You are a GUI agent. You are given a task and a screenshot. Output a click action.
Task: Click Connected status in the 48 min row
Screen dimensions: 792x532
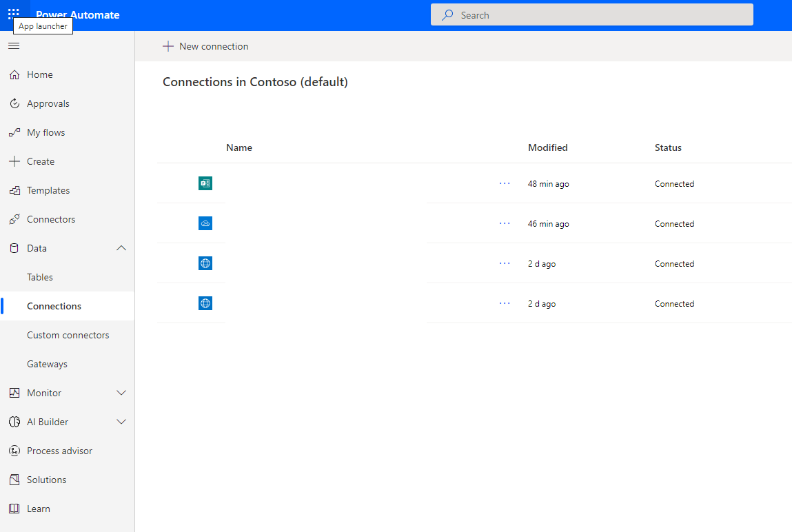pos(674,184)
